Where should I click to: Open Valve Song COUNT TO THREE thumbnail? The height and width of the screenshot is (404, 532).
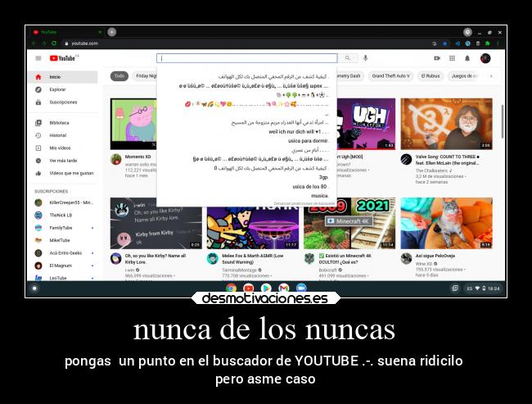[x=447, y=124]
